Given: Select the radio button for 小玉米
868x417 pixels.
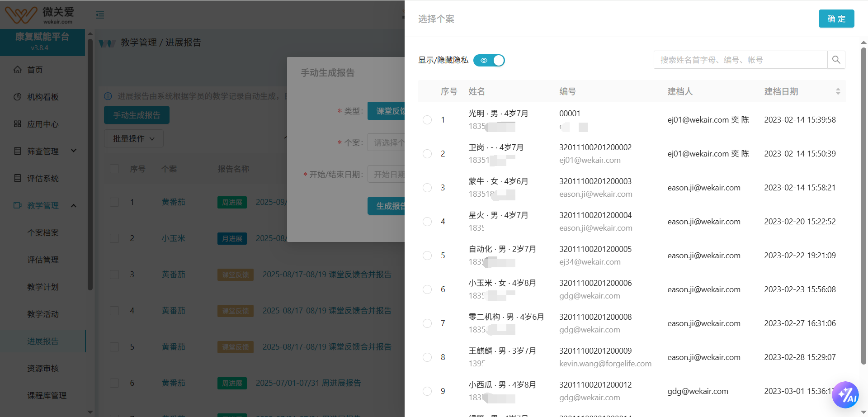Looking at the screenshot, I should (x=427, y=289).
